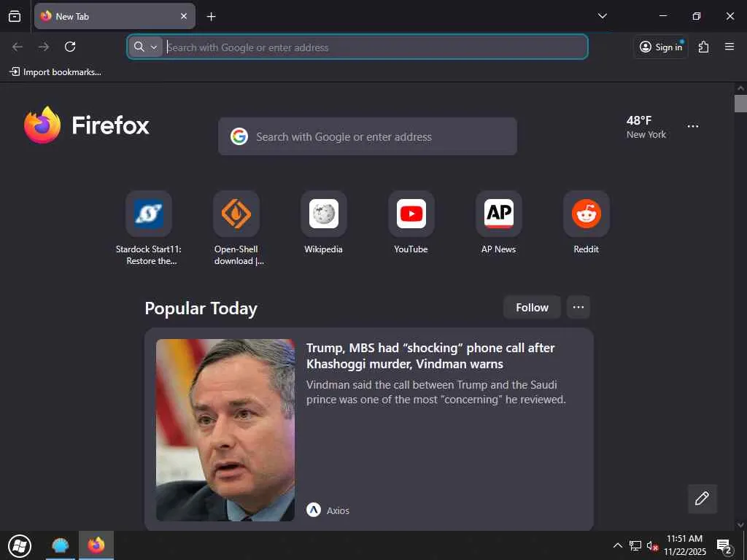Click the Sign in button
The width and height of the screenshot is (747, 560).
coord(661,47)
